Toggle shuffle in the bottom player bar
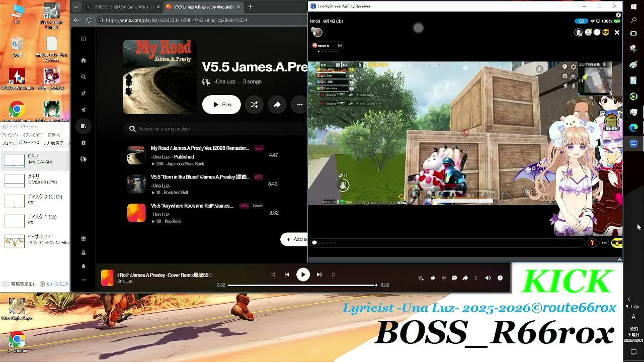Viewport: 644px width, 362px height. coord(273,275)
